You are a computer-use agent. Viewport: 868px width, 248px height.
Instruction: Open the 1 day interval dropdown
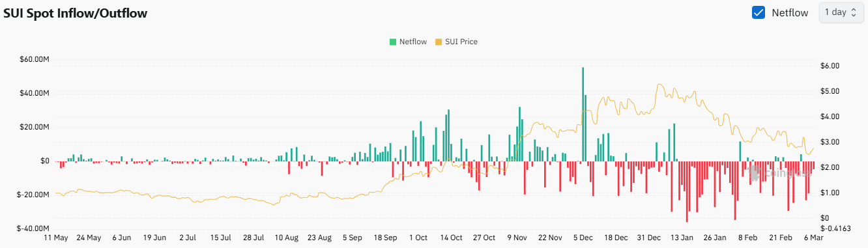(x=841, y=12)
